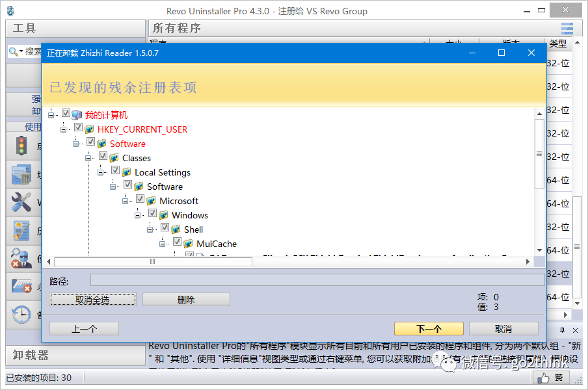The width and height of the screenshot is (588, 390).
Task: Pin the description panel
Action: click(562, 330)
